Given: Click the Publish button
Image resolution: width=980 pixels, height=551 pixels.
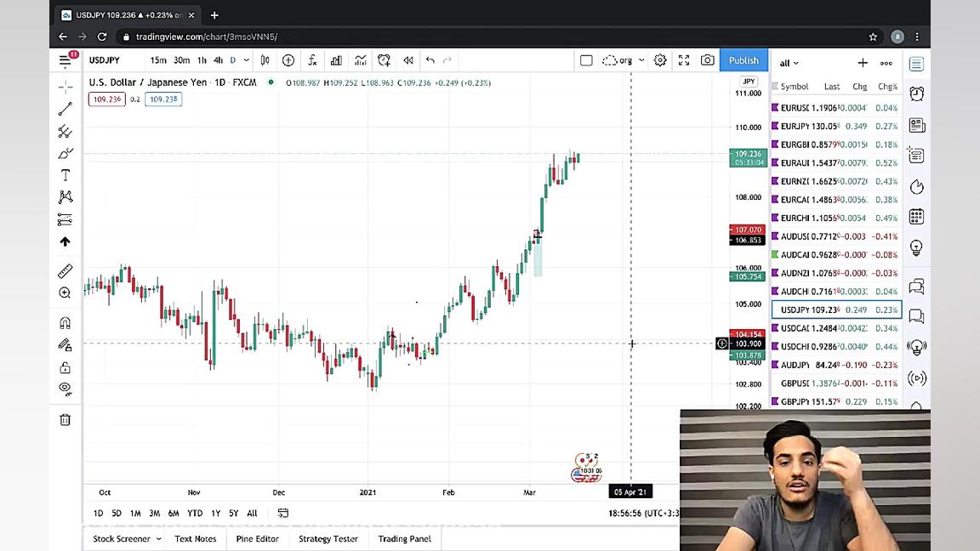Looking at the screenshot, I should pos(744,60).
